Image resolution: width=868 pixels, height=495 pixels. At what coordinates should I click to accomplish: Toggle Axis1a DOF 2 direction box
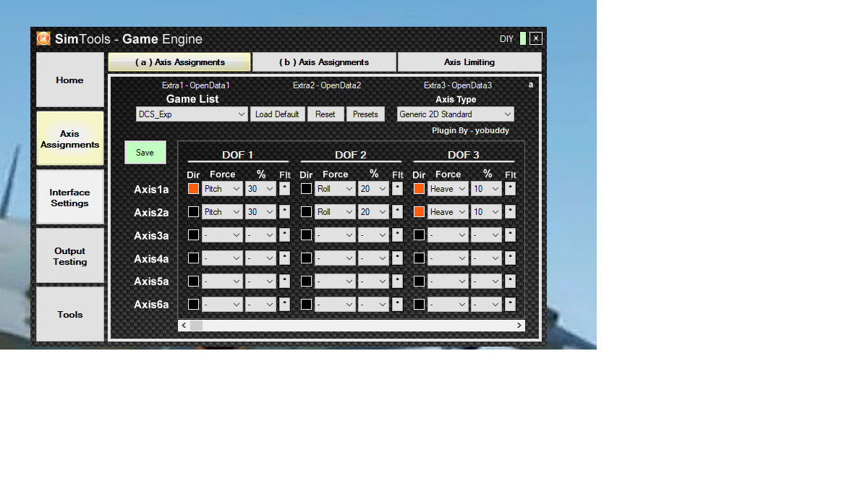[306, 189]
